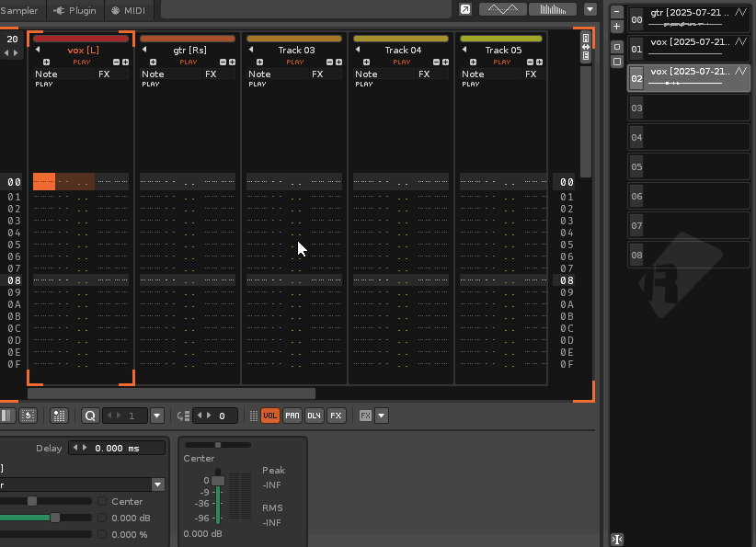Viewport: 756px width, 547px height.
Task: Click the horizontal pattern scrollbar
Action: click(x=171, y=393)
